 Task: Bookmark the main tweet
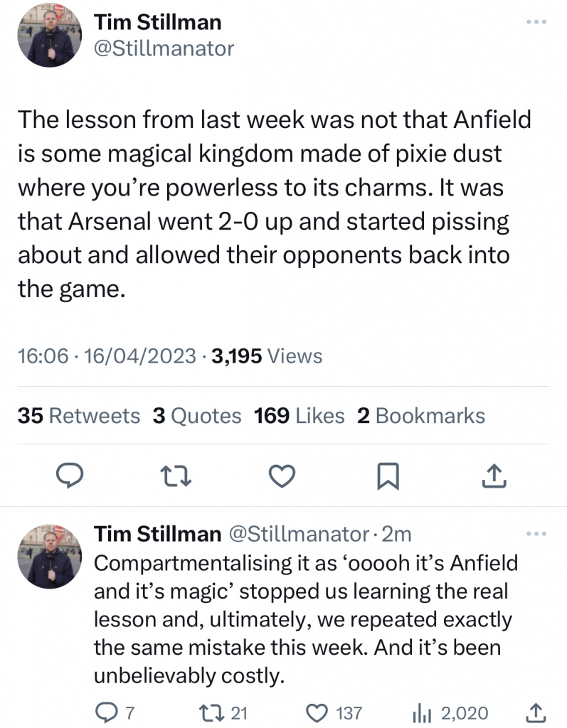point(388,476)
